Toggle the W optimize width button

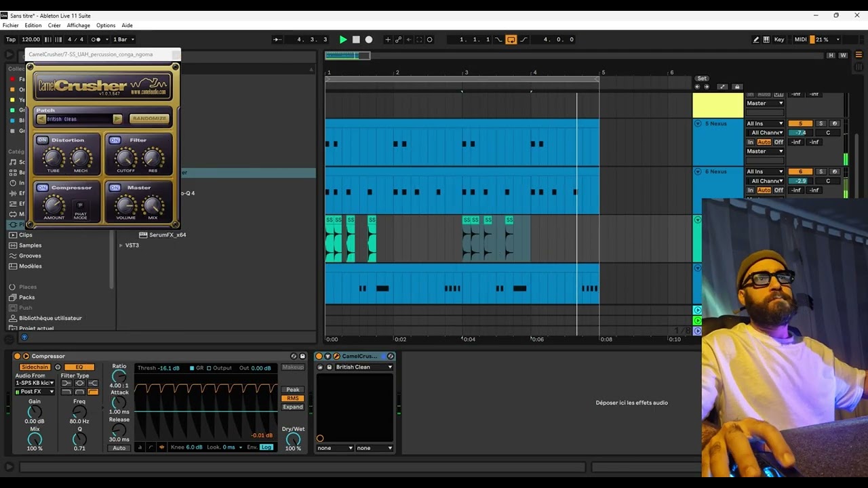click(x=843, y=55)
